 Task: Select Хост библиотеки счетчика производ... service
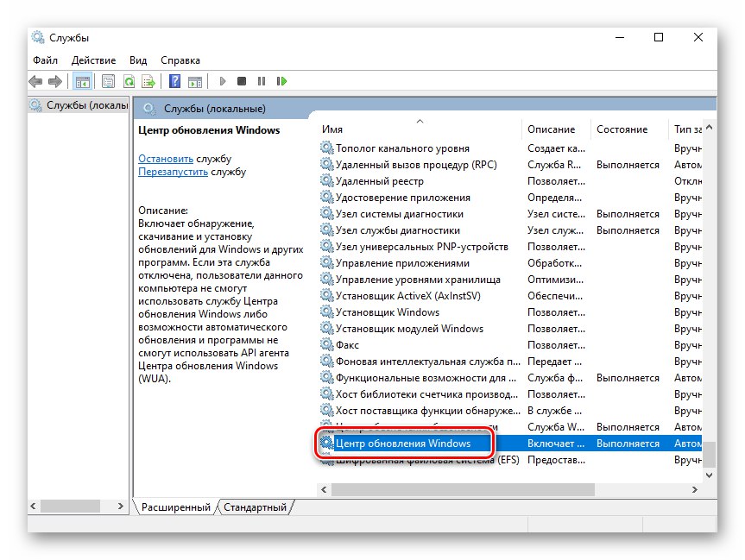426,394
